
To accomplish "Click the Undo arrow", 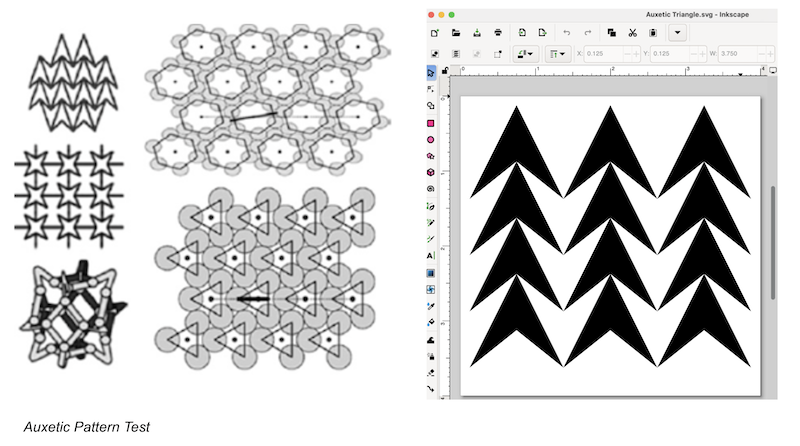I will pos(567,33).
